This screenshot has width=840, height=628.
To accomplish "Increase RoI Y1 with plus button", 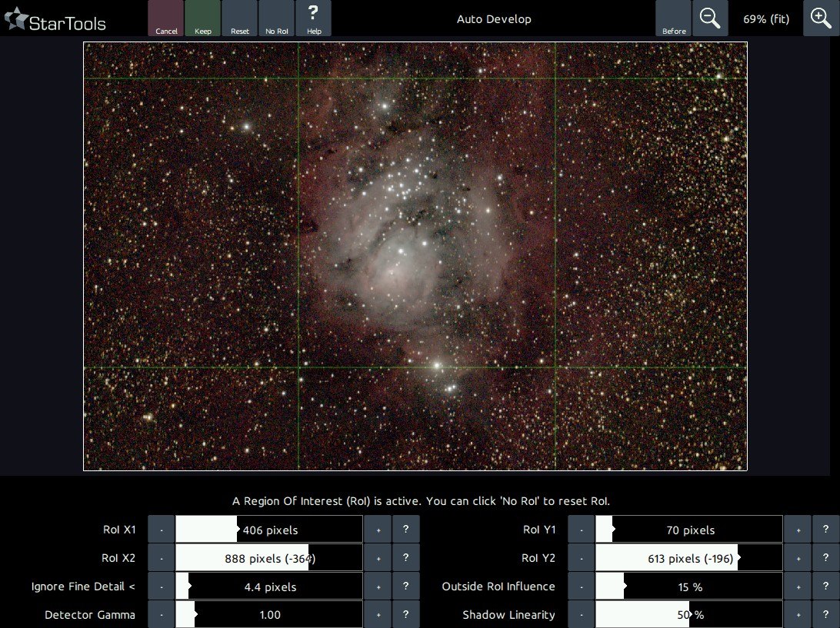I will [798, 530].
